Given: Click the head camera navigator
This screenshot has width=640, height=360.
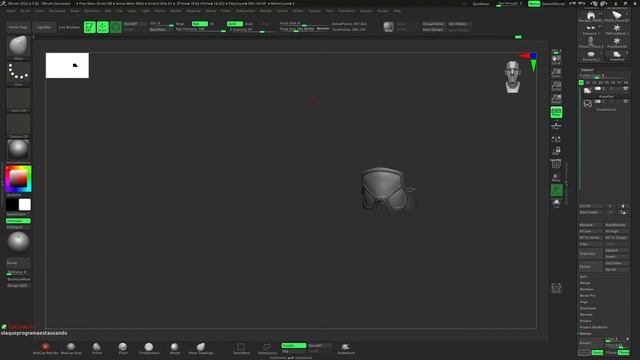Looking at the screenshot, I should 513,77.
